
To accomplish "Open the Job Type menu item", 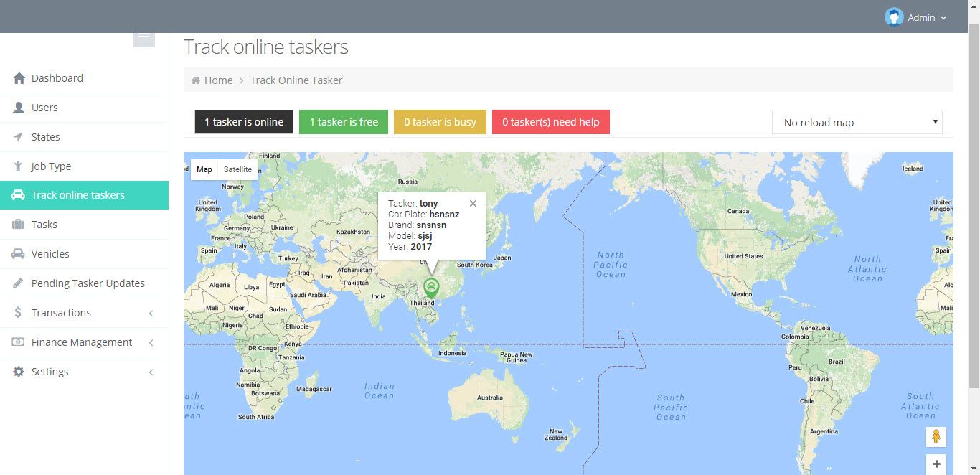I will [x=84, y=166].
